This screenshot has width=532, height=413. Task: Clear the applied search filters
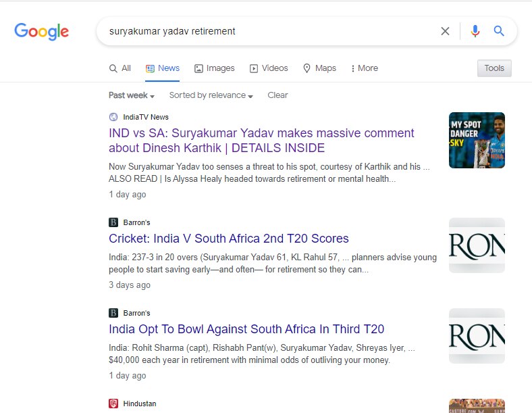277,95
